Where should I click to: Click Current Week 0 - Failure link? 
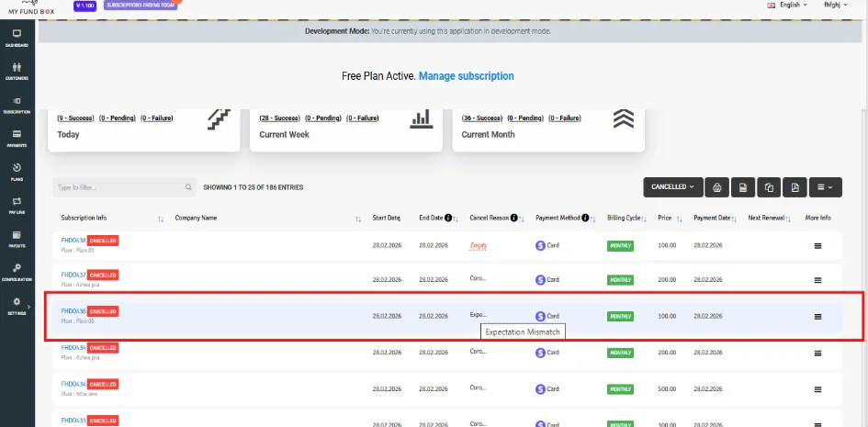coord(363,118)
